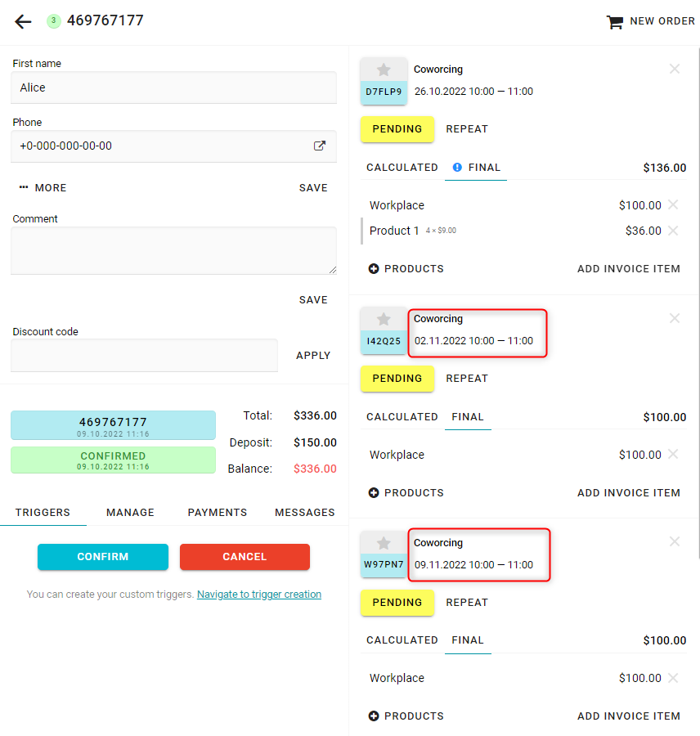This screenshot has width=700, height=736.
Task: Remove Product 1 line with its X icon
Action: tap(673, 231)
